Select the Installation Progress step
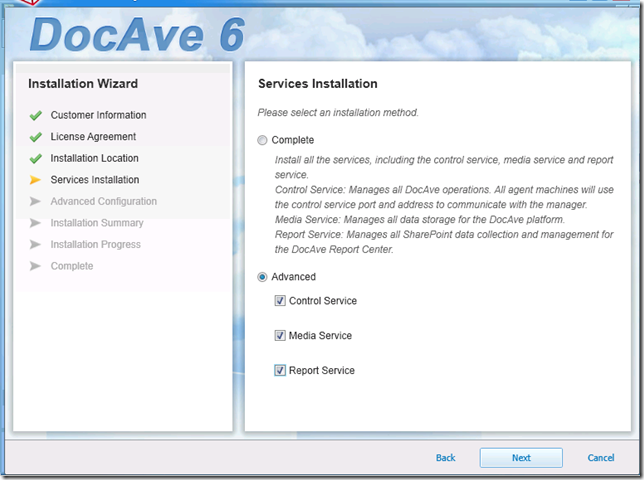 pyautogui.click(x=95, y=245)
